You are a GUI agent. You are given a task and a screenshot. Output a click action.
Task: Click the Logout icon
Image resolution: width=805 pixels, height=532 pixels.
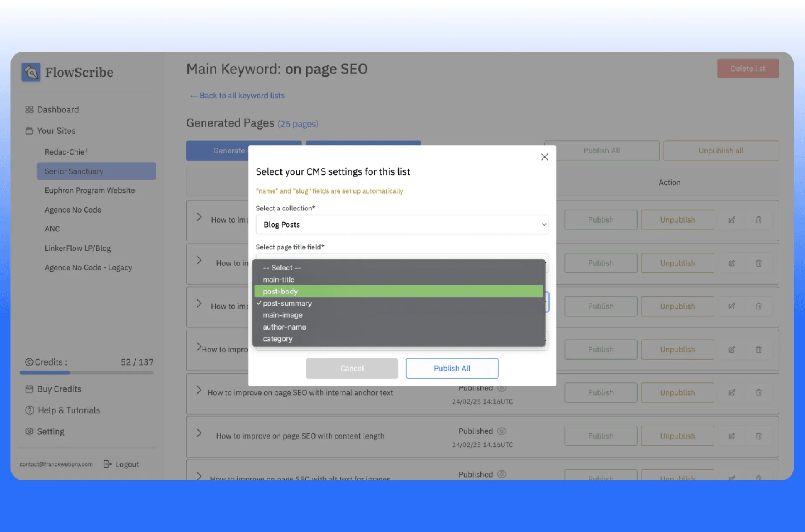tap(107, 464)
